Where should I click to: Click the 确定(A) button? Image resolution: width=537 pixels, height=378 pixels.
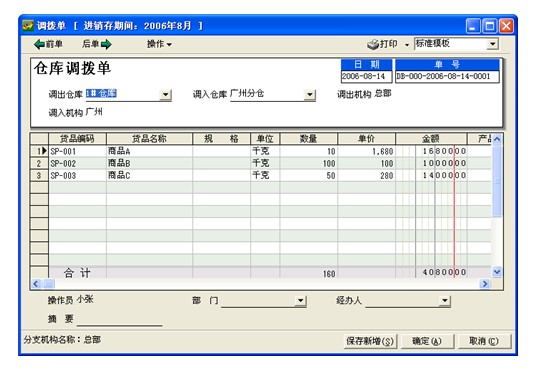pos(427,341)
